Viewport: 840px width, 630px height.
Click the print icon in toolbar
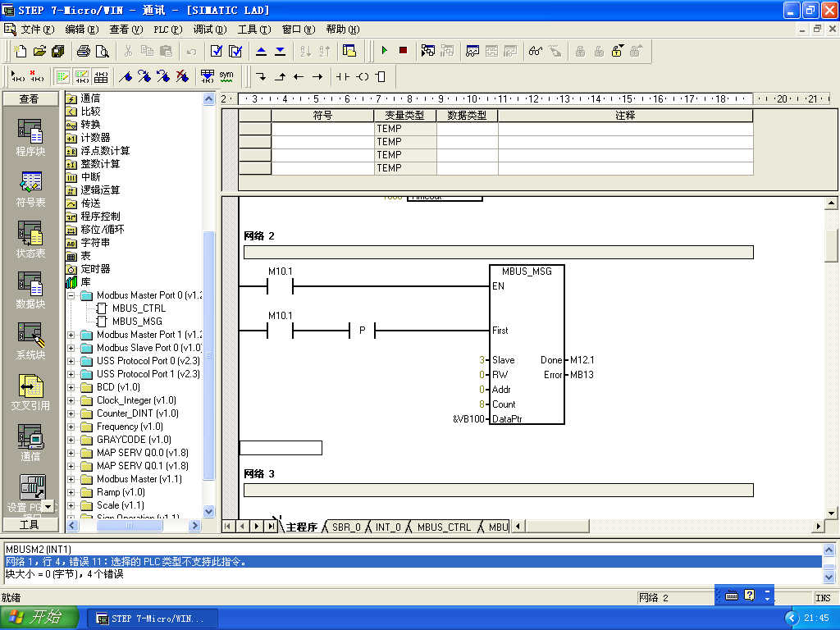(83, 51)
